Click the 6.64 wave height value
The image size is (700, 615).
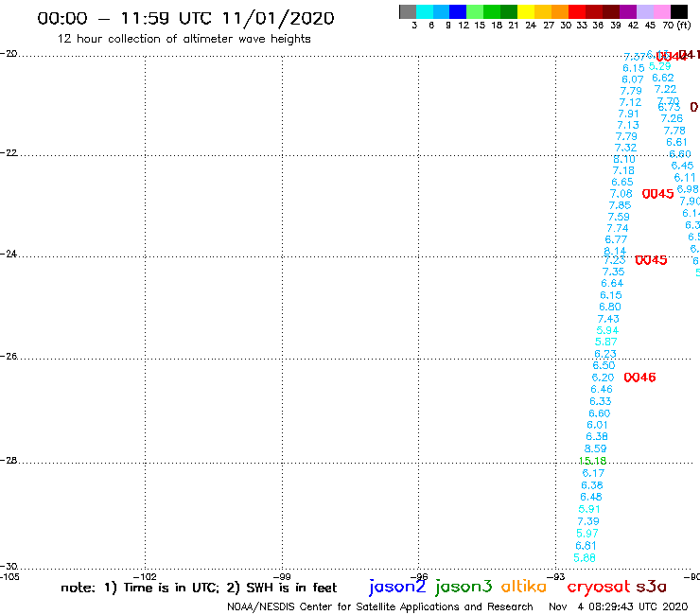[x=612, y=283]
